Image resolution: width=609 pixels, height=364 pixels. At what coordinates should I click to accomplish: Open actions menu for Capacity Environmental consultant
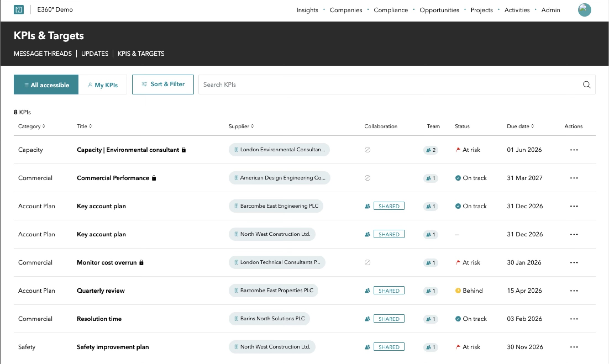pyautogui.click(x=574, y=150)
